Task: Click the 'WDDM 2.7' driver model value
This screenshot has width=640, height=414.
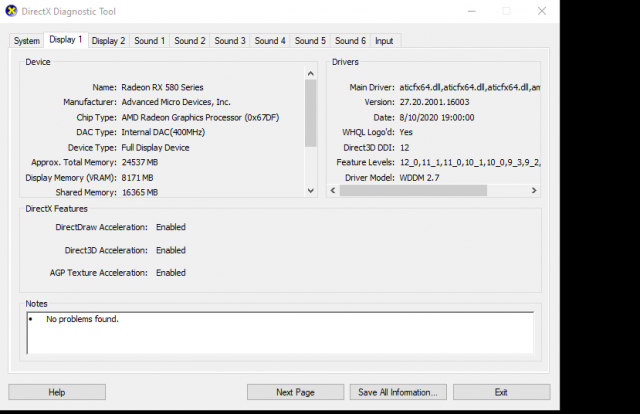Action: coord(419,178)
